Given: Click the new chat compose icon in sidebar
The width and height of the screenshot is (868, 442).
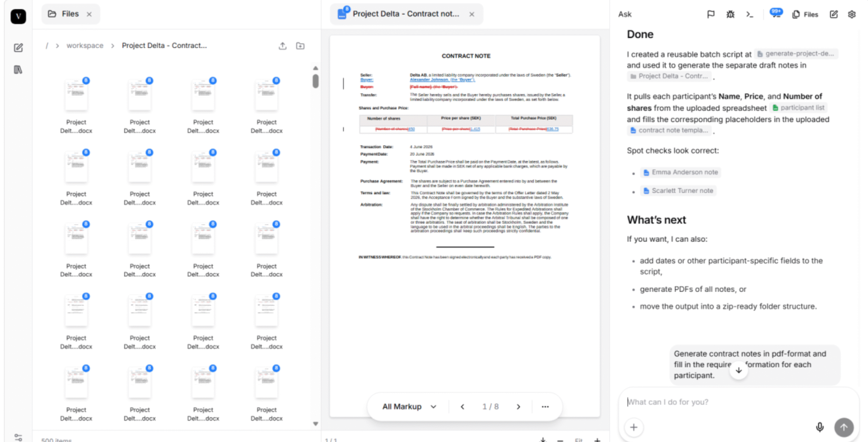Looking at the screenshot, I should 18,48.
